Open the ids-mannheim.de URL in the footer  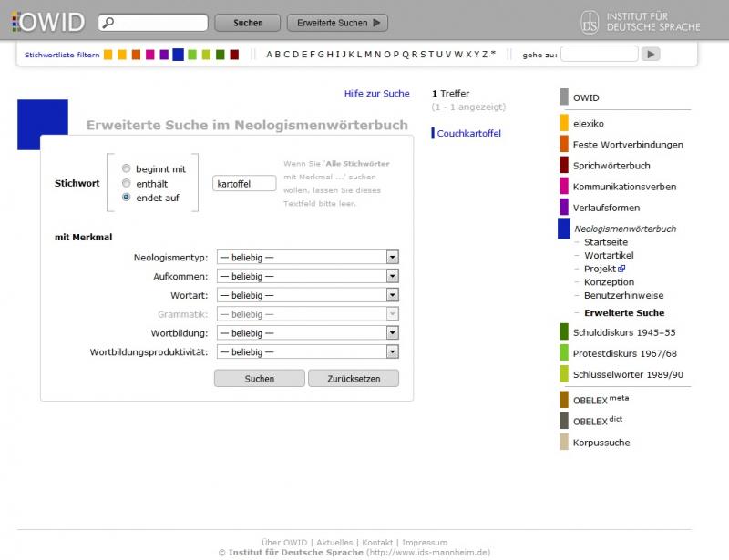[x=428, y=553]
